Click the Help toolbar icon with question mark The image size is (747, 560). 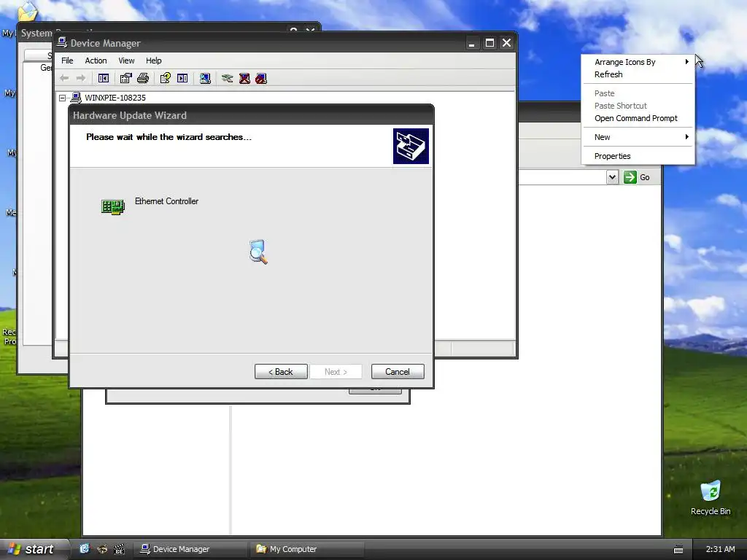point(166,78)
